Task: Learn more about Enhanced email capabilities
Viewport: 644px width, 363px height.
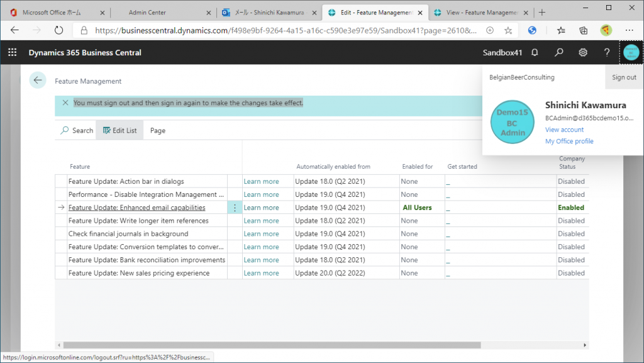Action: (261, 208)
